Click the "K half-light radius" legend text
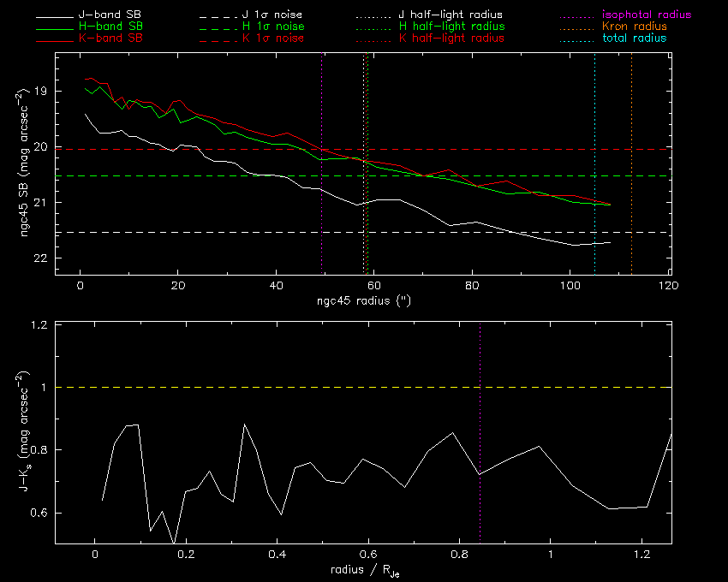 [x=451, y=39]
